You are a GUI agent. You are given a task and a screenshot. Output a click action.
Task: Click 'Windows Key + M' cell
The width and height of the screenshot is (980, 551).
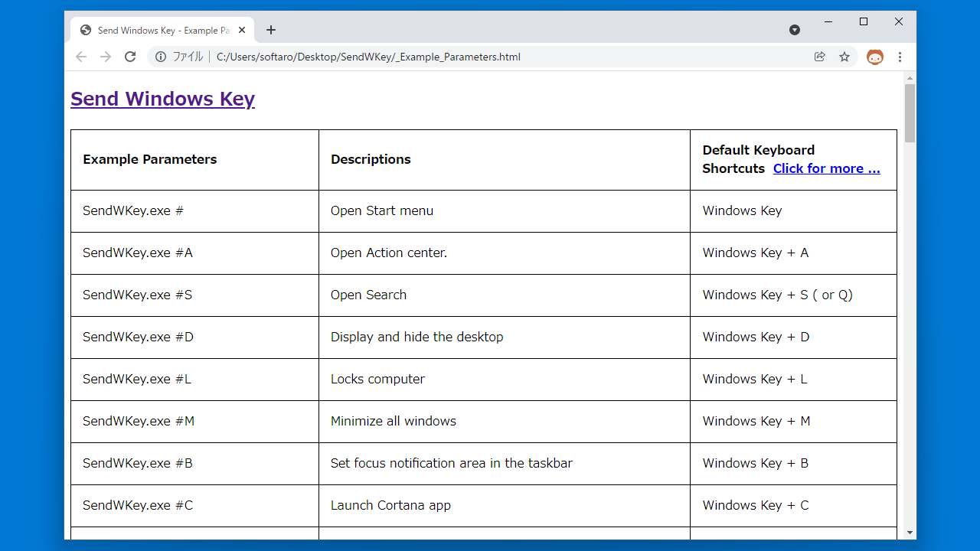pos(793,422)
